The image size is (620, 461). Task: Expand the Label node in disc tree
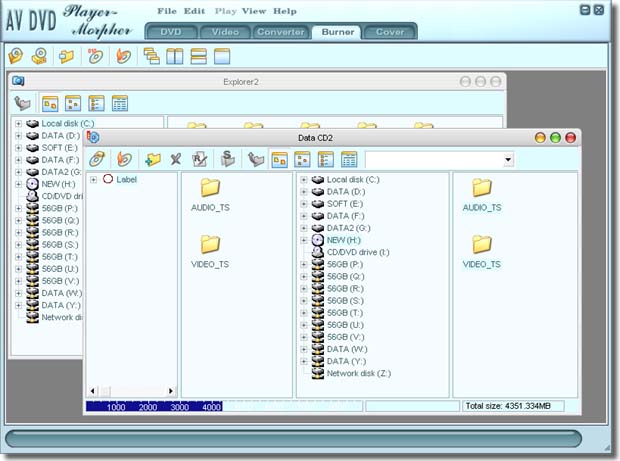pos(93,180)
